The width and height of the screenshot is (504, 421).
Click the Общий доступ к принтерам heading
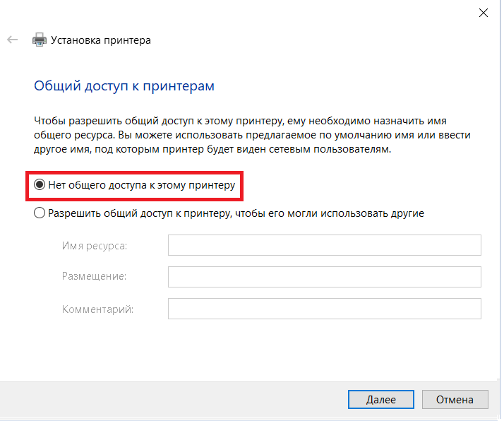tap(124, 86)
